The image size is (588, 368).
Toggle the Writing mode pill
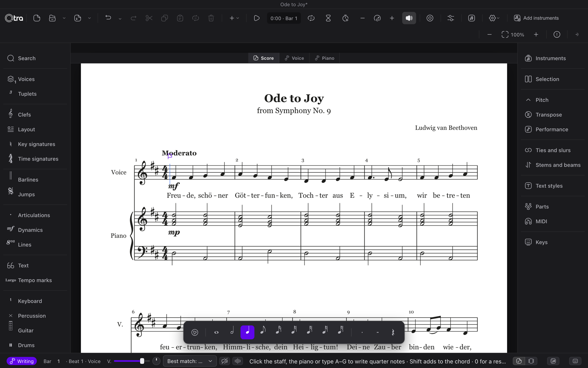click(x=22, y=361)
